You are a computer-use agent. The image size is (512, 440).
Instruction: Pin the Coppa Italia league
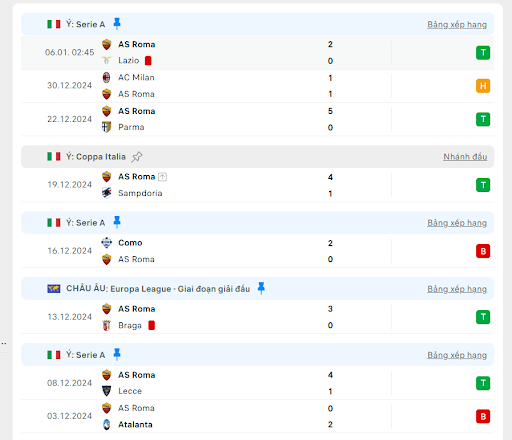click(x=137, y=157)
